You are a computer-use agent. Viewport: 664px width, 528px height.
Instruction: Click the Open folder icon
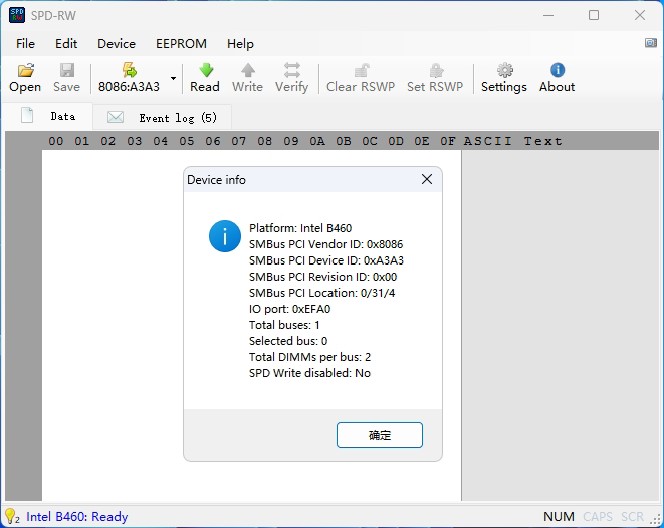click(25, 70)
